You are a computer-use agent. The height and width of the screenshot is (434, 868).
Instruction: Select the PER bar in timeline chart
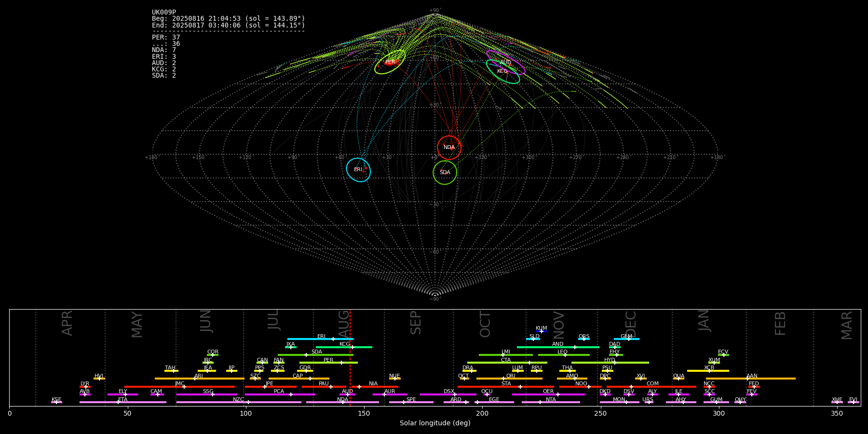[x=328, y=363]
